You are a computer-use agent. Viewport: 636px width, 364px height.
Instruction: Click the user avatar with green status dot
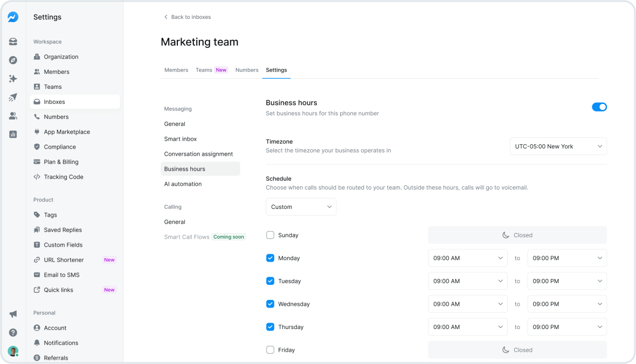point(13,351)
